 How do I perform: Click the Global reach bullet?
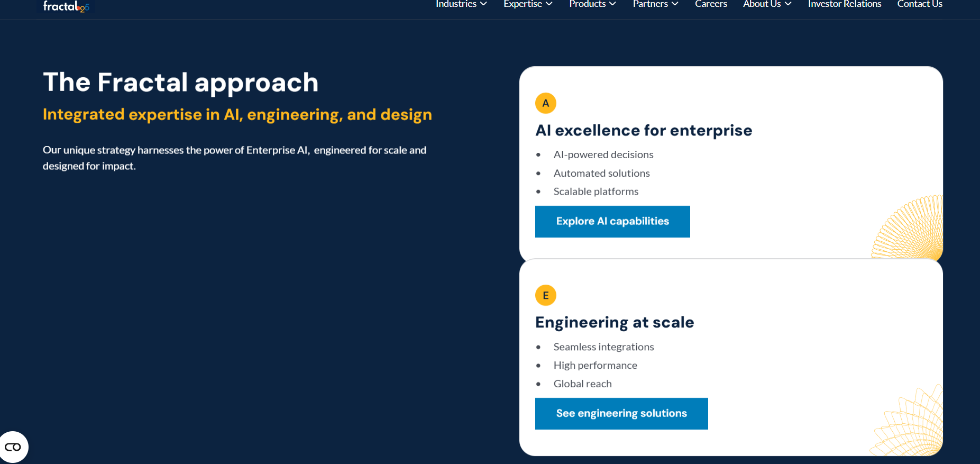tap(582, 384)
